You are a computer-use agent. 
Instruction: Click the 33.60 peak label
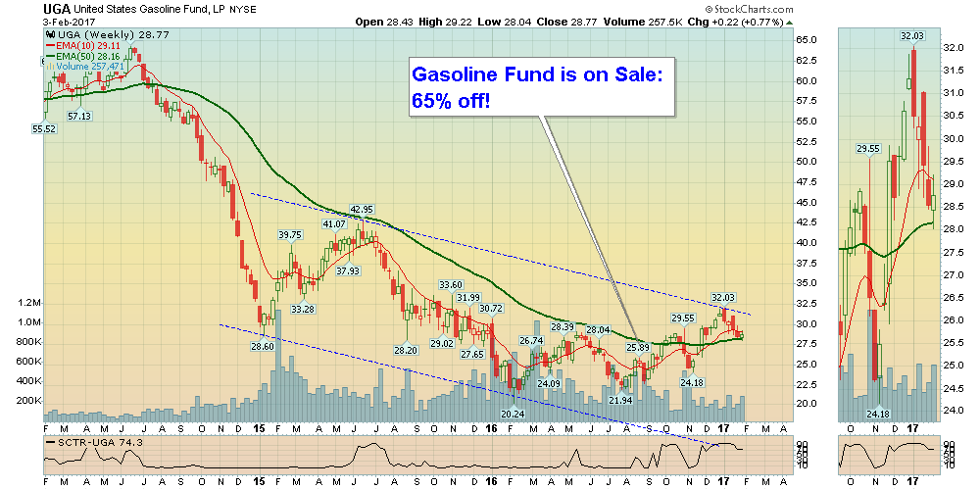[x=450, y=284]
